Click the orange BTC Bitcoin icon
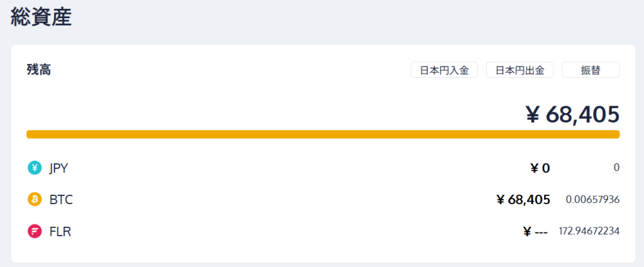 (x=34, y=200)
